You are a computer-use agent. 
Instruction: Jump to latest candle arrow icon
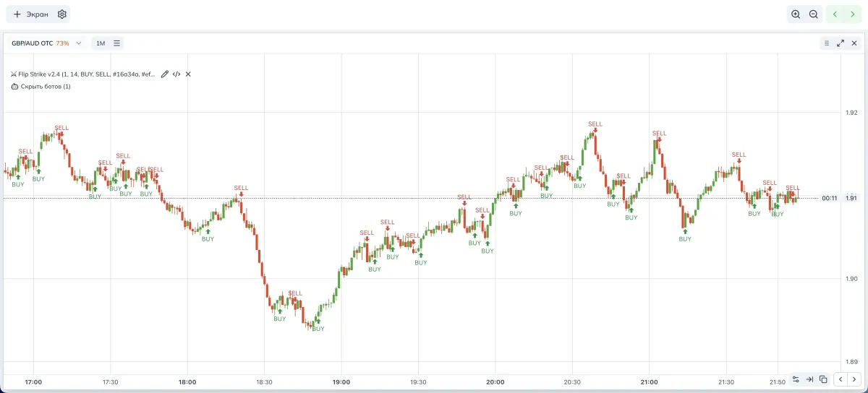(809, 379)
